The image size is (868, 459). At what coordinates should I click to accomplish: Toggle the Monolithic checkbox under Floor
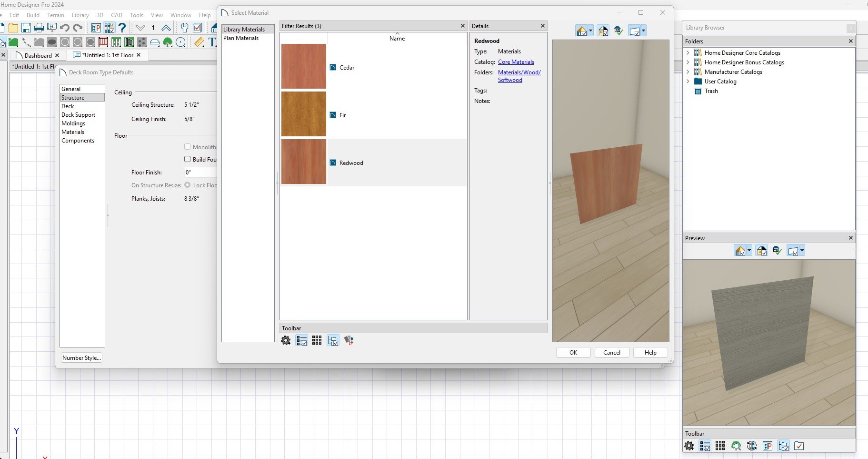tap(188, 147)
